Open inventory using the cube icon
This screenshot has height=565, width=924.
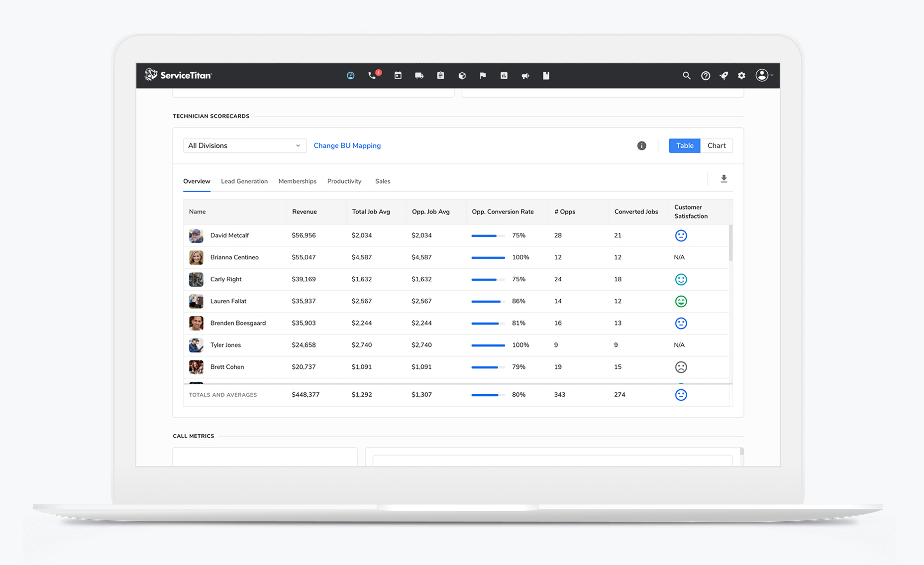462,75
